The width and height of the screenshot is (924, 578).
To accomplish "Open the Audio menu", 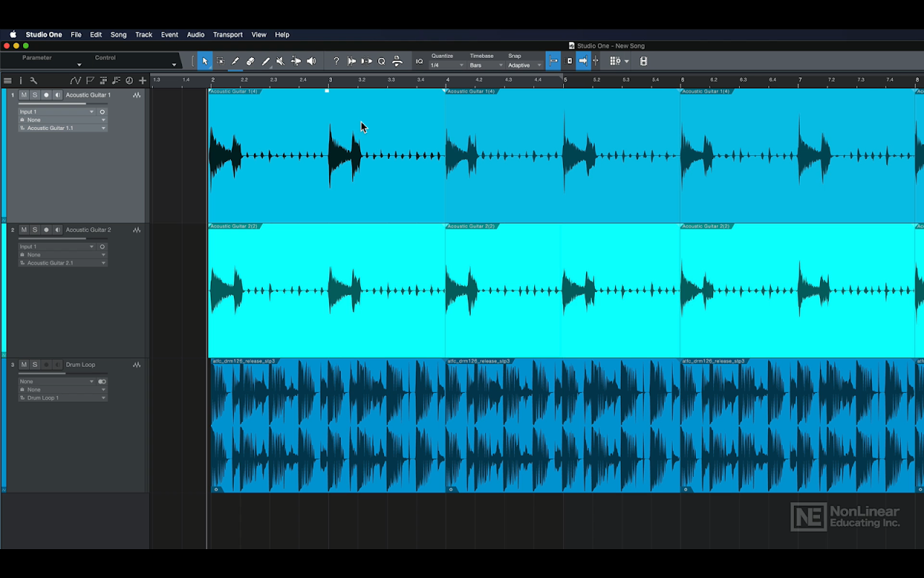I will 196,35.
